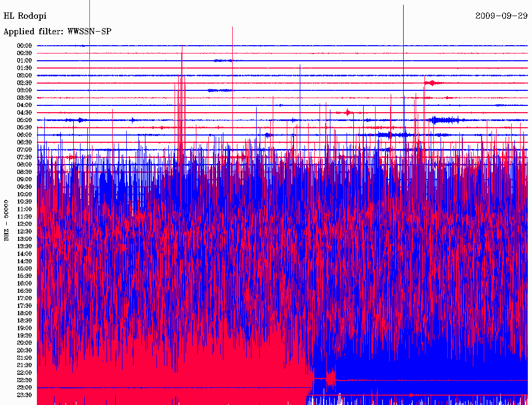Select the 18:00 time label
This screenshot has height=405, width=532.
click(24, 313)
